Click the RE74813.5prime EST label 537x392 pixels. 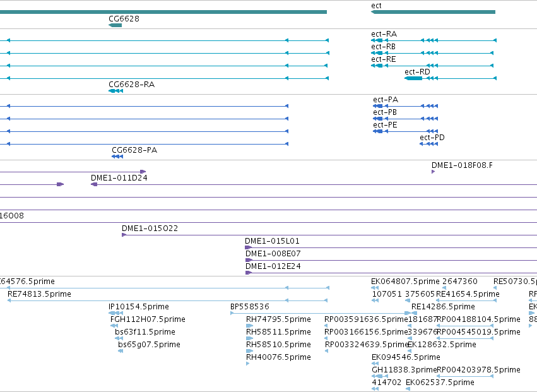coord(39,294)
